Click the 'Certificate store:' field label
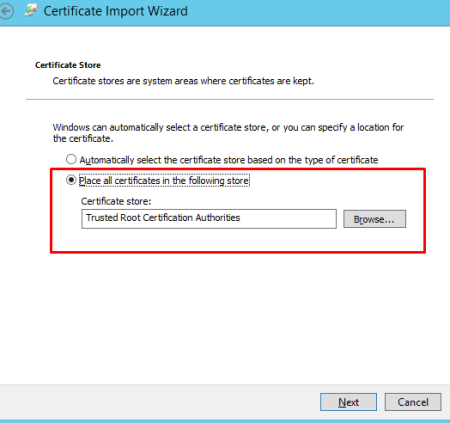This screenshot has height=423, width=450. (x=116, y=201)
